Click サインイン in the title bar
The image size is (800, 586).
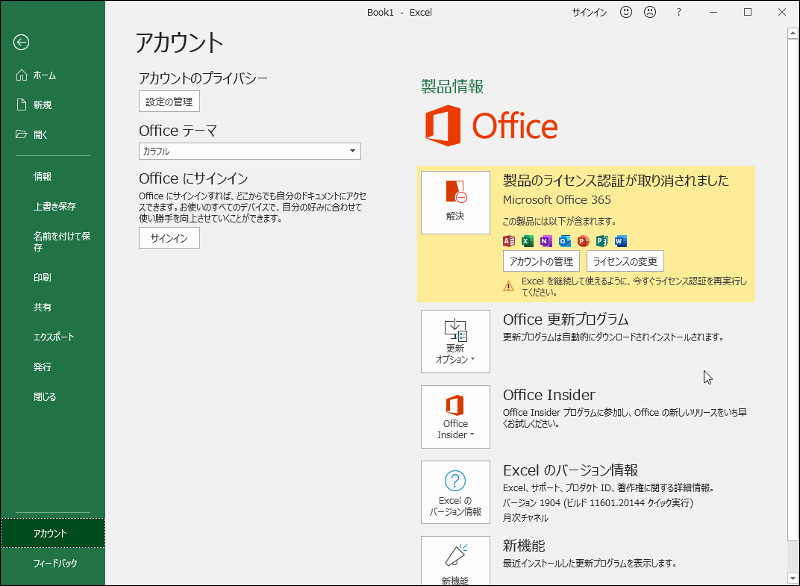click(x=589, y=13)
